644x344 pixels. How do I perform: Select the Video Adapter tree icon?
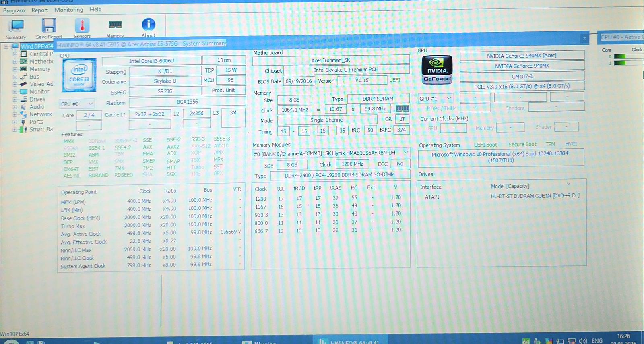pyautogui.click(x=24, y=84)
